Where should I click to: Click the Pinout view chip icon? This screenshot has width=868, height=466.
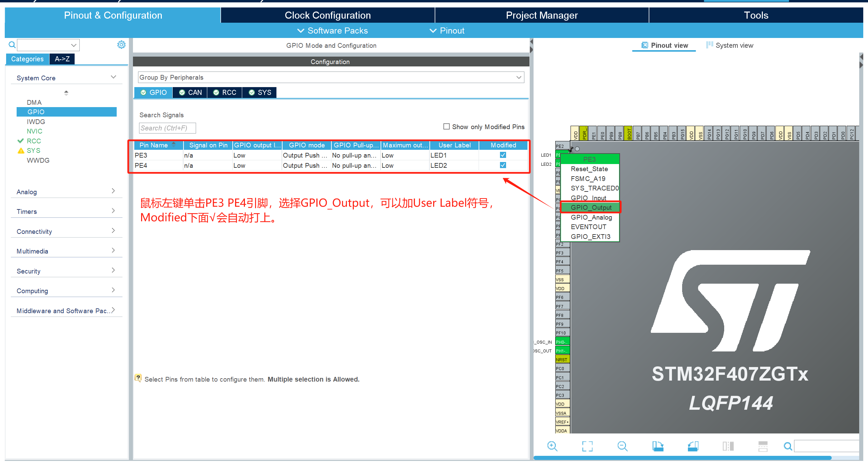click(x=644, y=45)
